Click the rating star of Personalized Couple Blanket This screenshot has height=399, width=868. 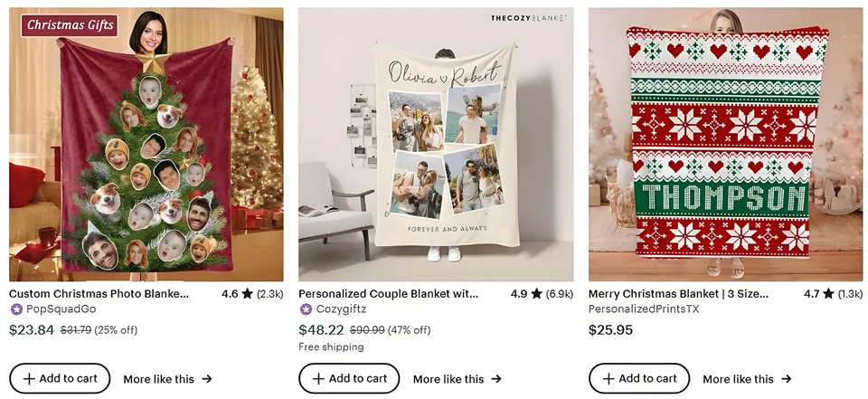536,294
